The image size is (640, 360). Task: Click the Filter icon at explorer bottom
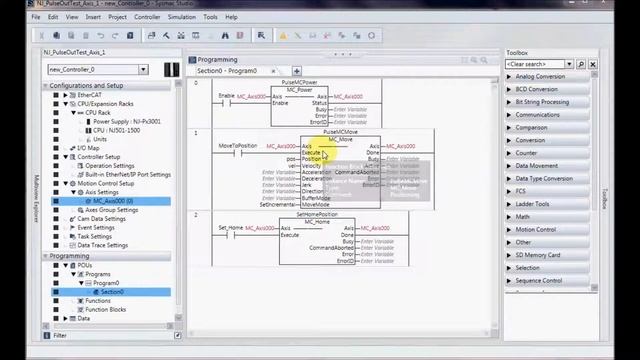tap(47, 336)
